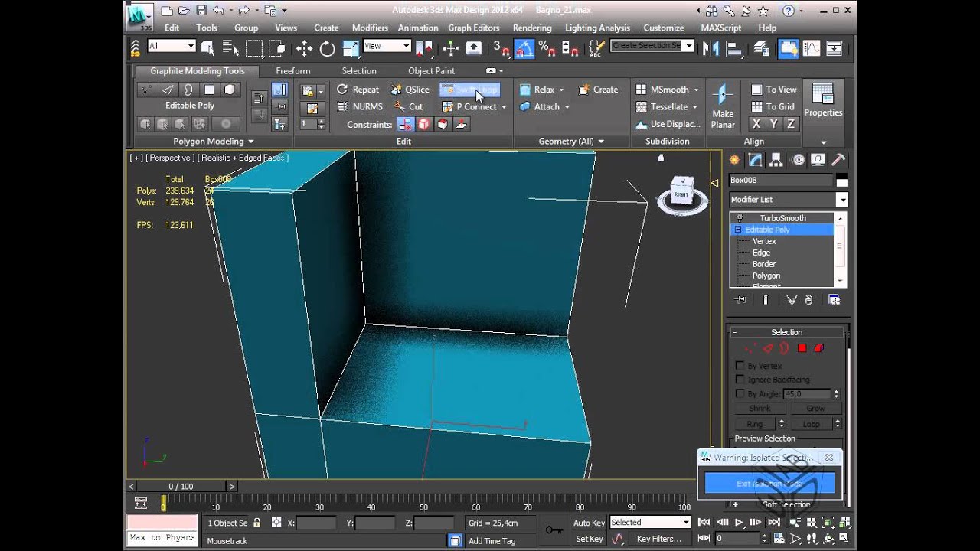Open the Graph Editors menu
Image resolution: width=980 pixels, height=551 pixels.
click(474, 28)
